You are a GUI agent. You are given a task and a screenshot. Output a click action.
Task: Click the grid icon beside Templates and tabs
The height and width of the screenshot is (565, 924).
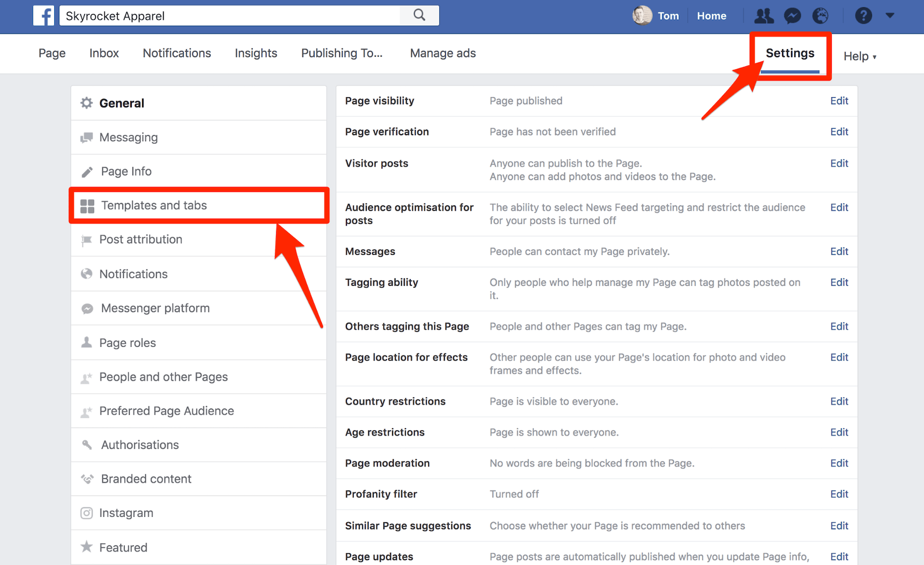click(87, 206)
